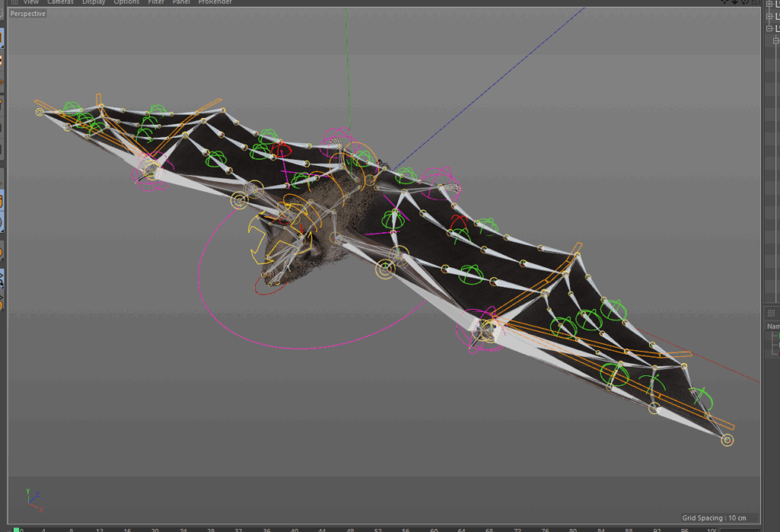Viewport: 780px width, 532px height.
Task: Click the lower right panel grip icon
Action: pyautogui.click(x=771, y=313)
